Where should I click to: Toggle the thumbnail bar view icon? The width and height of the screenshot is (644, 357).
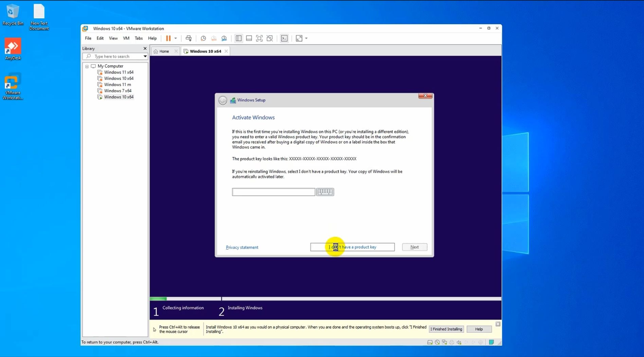click(249, 38)
